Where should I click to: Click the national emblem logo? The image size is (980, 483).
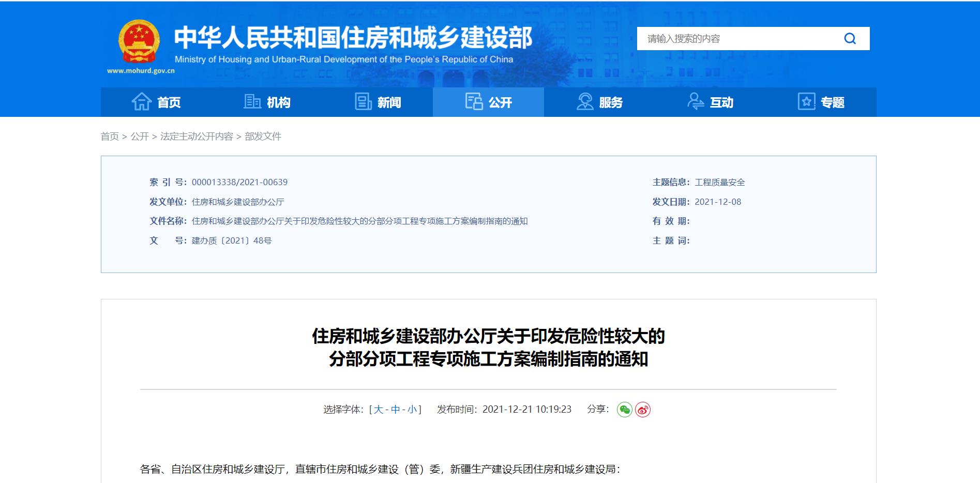139,42
